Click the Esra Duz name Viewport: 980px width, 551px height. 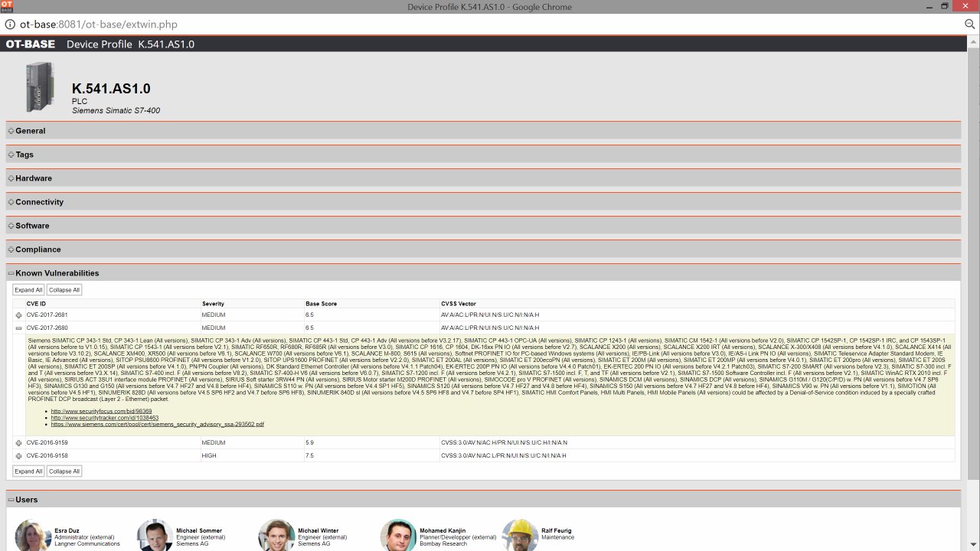(67, 531)
